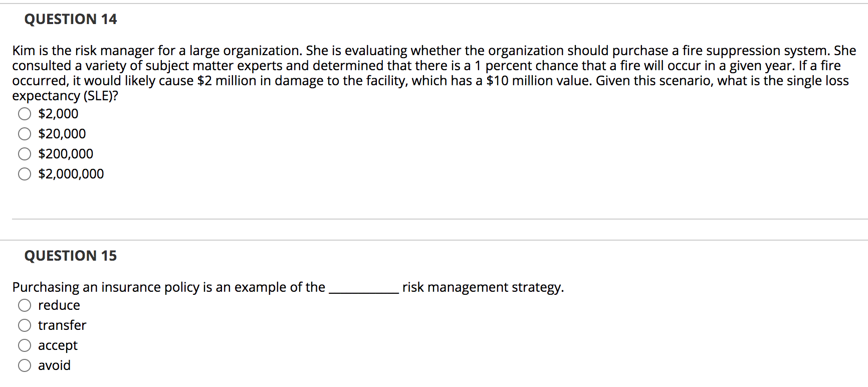Click the radio circle beside avoid
Screen dimensions: 868x387
pos(24,365)
